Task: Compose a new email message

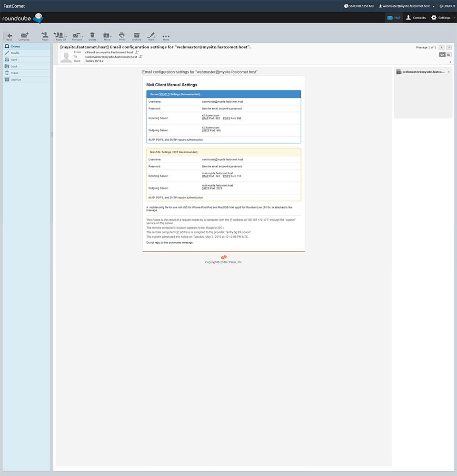Action: coord(23,35)
